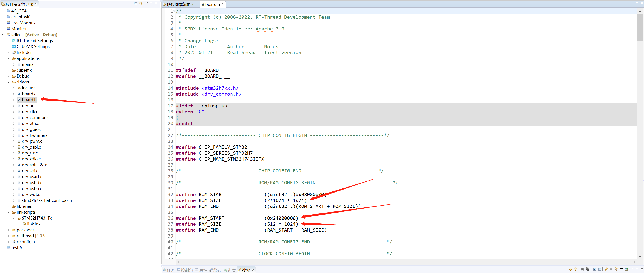644x273 pixels.
Task: Open link.lds file in tree
Action: click(x=34, y=224)
